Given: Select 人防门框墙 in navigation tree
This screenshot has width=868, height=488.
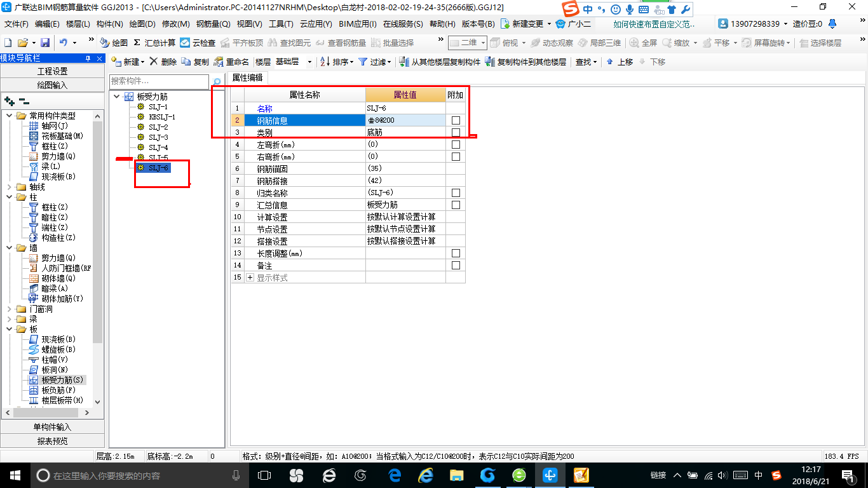Looking at the screenshot, I should [x=60, y=268].
